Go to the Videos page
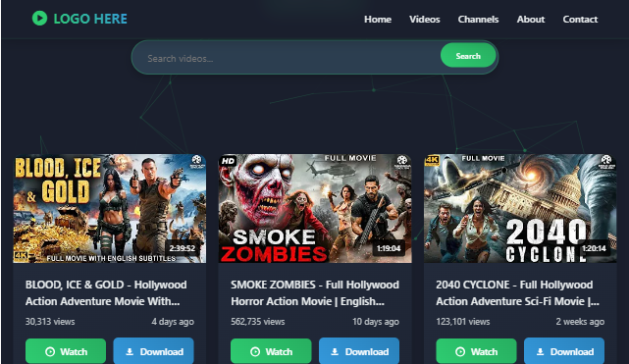Viewport: 629px width, 364px height. (x=425, y=20)
